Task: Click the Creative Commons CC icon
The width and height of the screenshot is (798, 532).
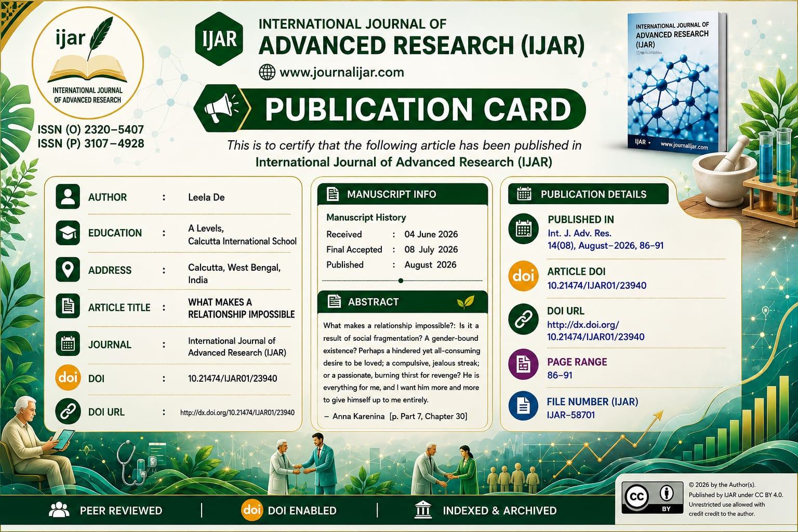Action: pyautogui.click(x=636, y=498)
